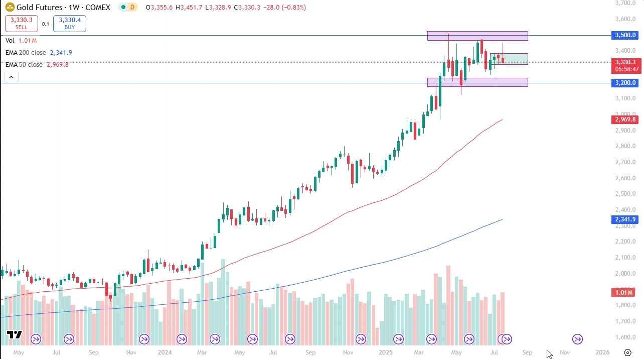Viewport: 644px width, 359px height.
Task: Select the Vol indicator legend
Action: pyautogui.click(x=10, y=40)
